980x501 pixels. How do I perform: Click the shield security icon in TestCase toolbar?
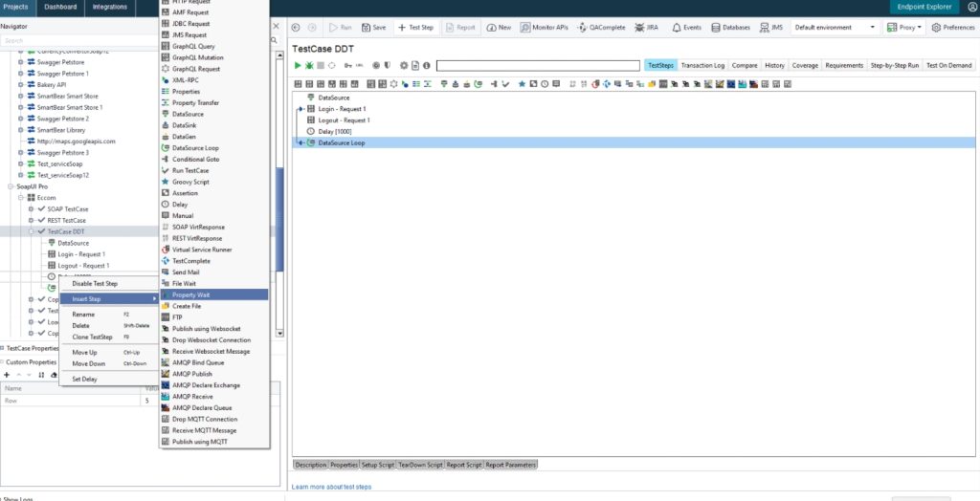387,66
